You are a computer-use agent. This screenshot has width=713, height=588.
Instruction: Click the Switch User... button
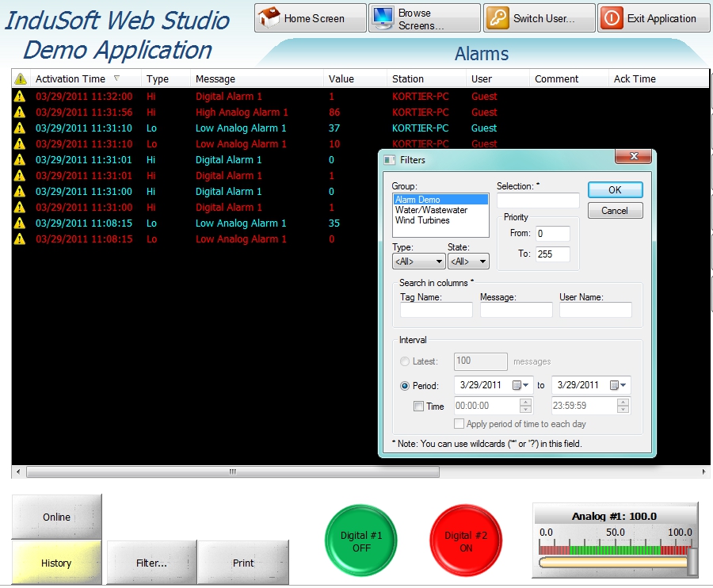[x=540, y=18]
